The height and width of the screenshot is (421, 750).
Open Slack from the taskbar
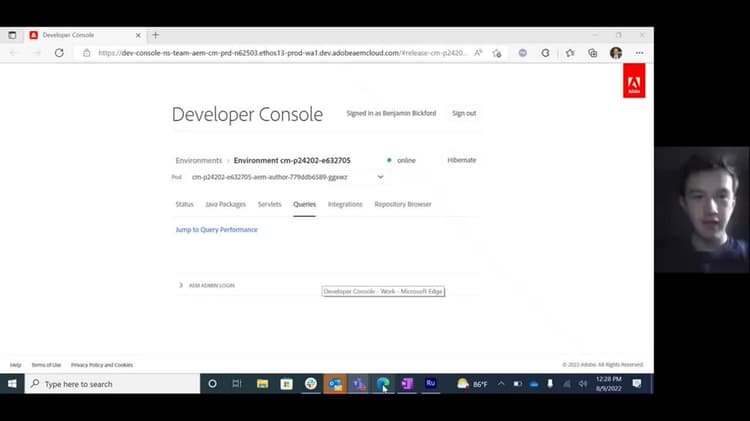click(x=311, y=384)
